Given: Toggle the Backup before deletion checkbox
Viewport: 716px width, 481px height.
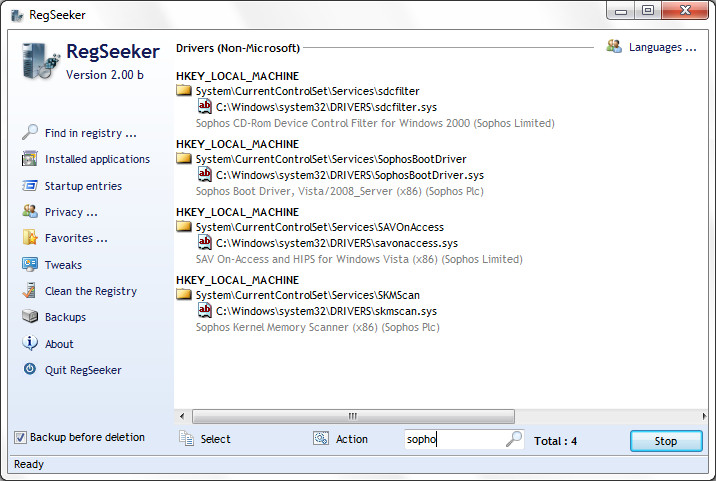Looking at the screenshot, I should [x=20, y=438].
